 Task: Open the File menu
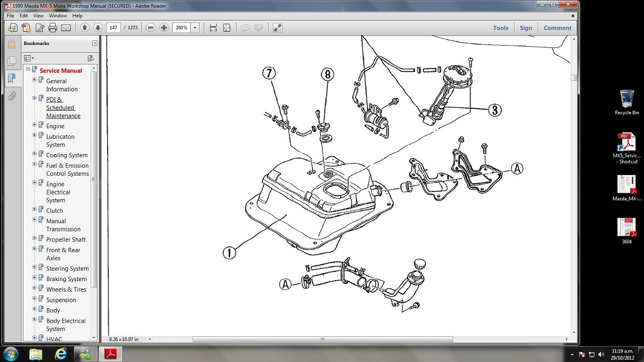(11, 16)
